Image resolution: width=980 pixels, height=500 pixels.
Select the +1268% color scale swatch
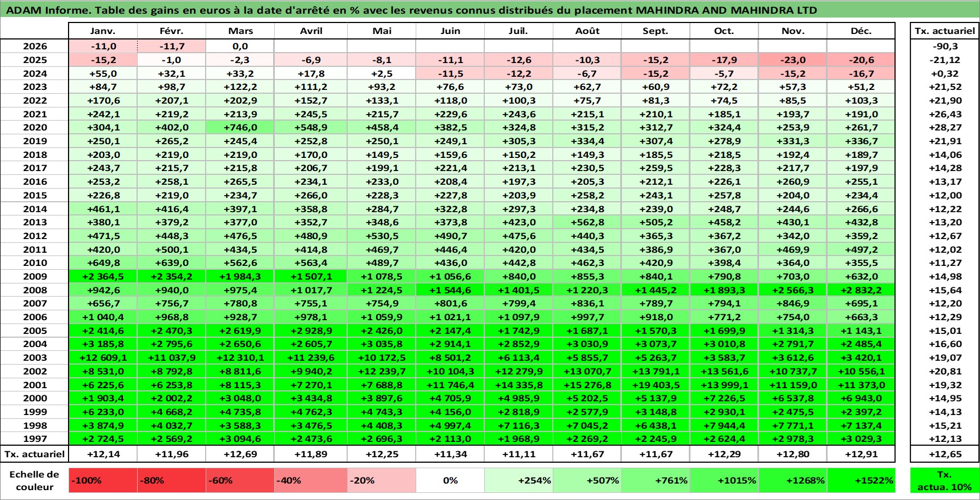pyautogui.click(x=792, y=480)
